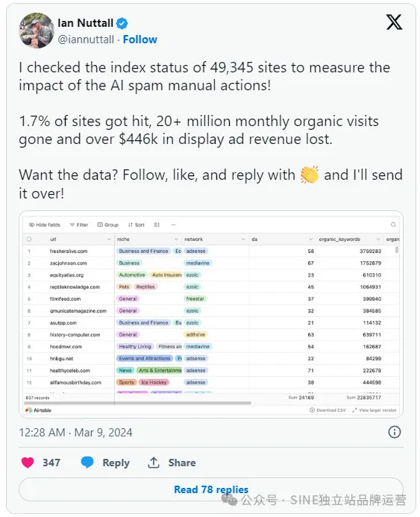Click the X logo icon
The image size is (420, 517).
395,22
